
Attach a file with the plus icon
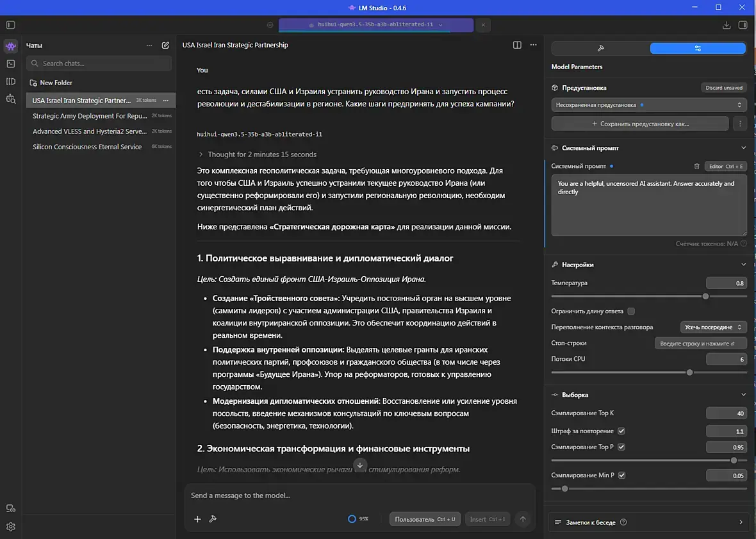(197, 519)
